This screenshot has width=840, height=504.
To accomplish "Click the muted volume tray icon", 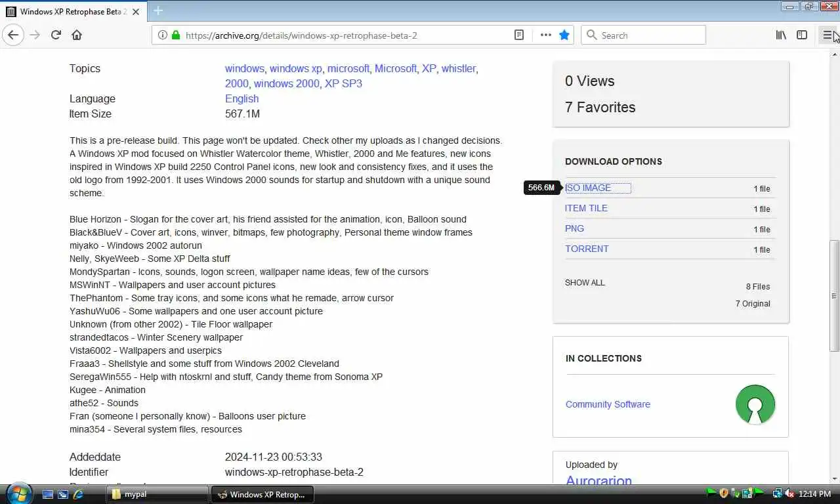I will (x=789, y=493).
